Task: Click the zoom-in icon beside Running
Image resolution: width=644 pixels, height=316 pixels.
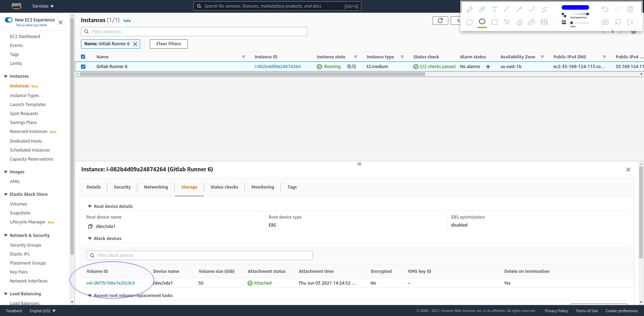Action: pos(349,67)
